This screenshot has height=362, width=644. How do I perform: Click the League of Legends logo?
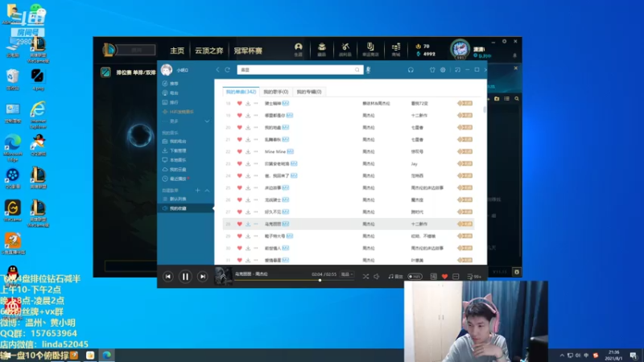pos(109,50)
